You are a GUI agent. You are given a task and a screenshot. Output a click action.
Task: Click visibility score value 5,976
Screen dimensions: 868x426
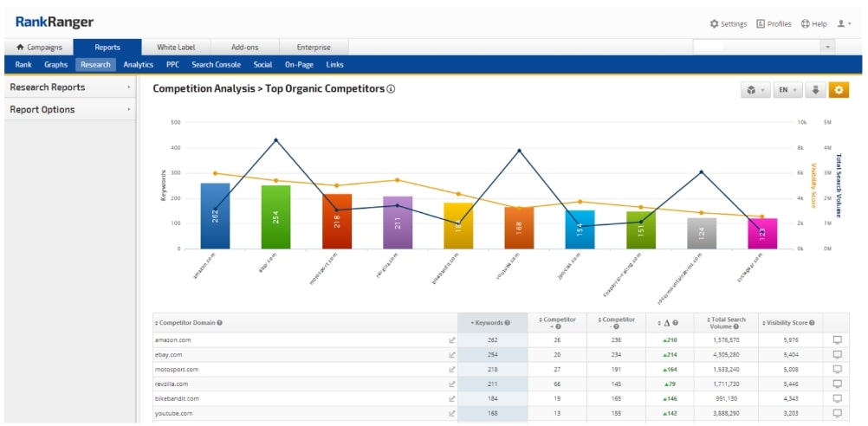[791, 340]
